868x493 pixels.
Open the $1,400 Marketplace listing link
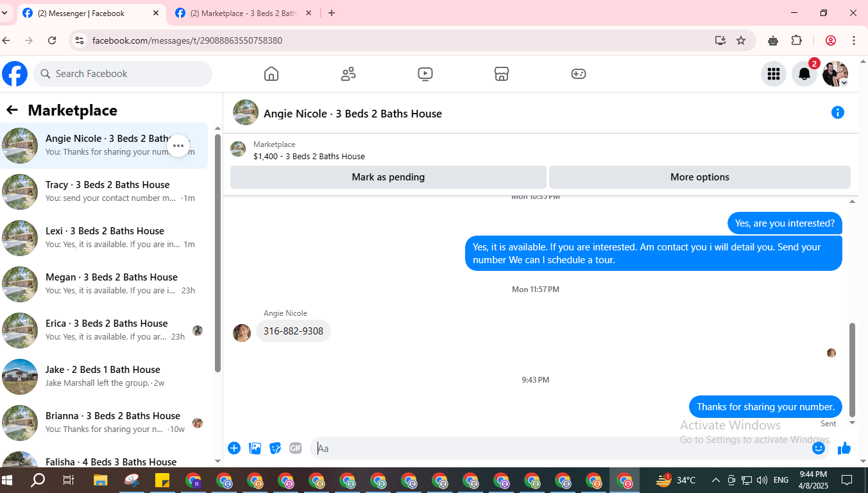(309, 156)
